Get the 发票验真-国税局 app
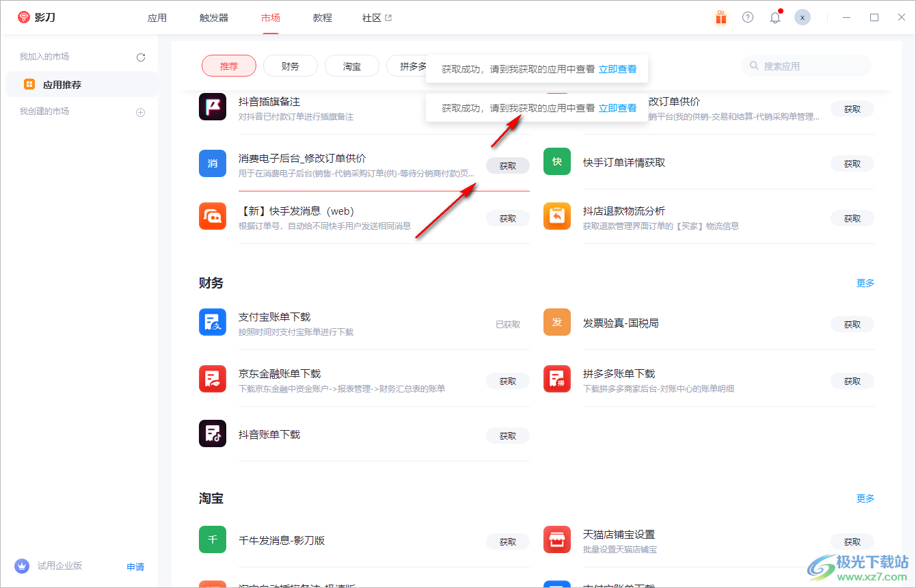 [852, 324]
